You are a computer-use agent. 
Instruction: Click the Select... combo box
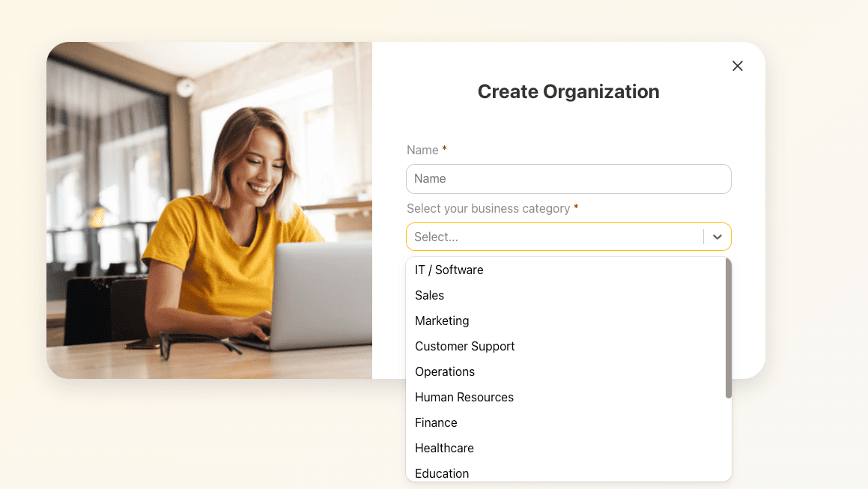point(554,236)
